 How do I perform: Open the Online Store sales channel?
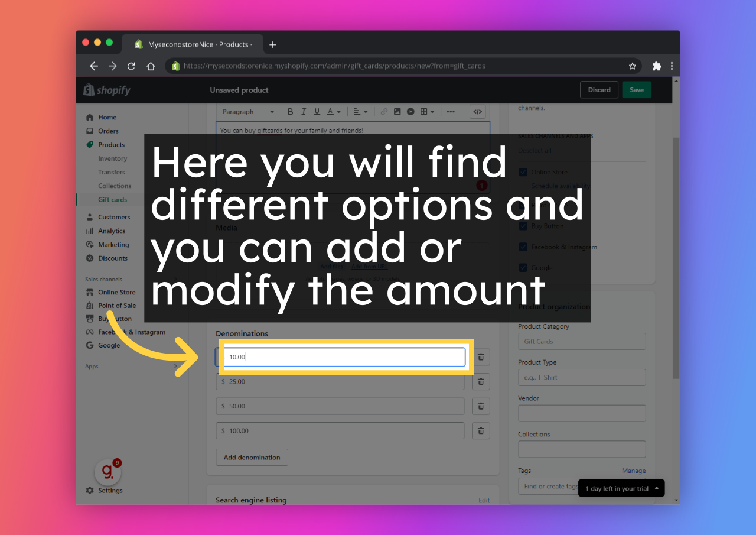coord(110,292)
